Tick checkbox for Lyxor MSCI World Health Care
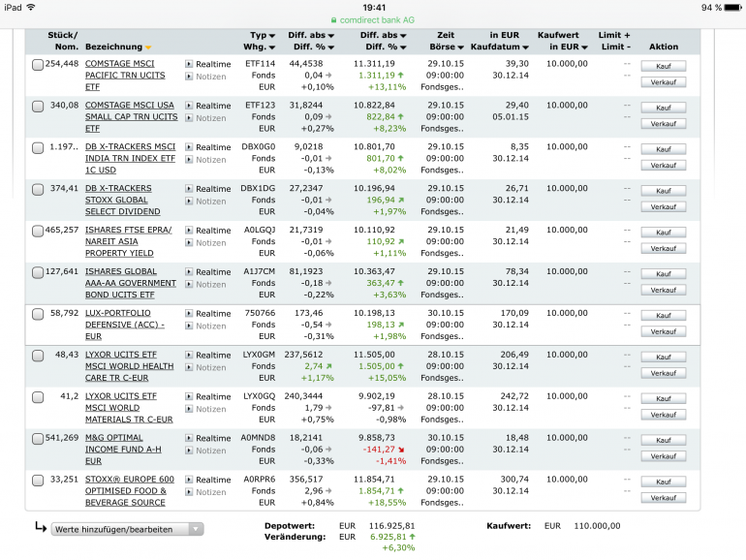The width and height of the screenshot is (746, 560). coord(38,356)
